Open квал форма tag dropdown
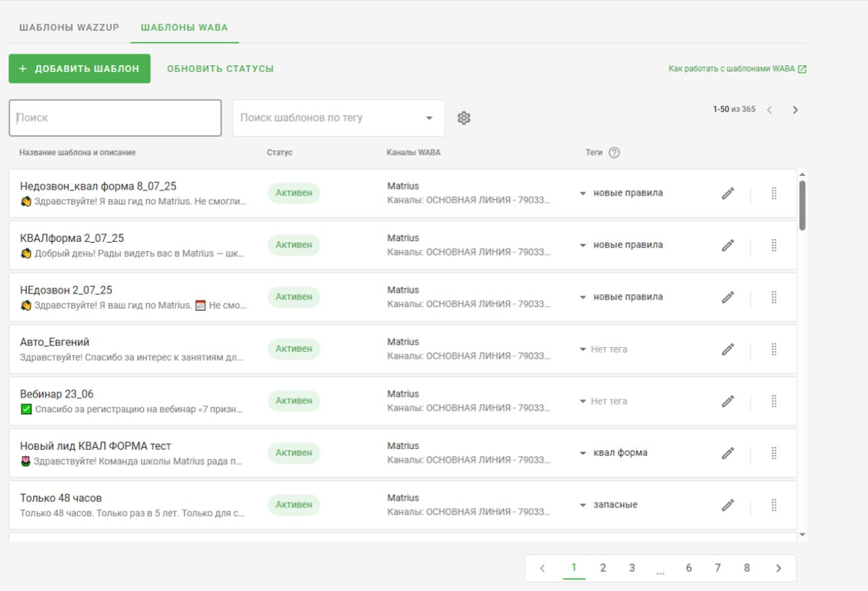The width and height of the screenshot is (868, 591). (583, 453)
